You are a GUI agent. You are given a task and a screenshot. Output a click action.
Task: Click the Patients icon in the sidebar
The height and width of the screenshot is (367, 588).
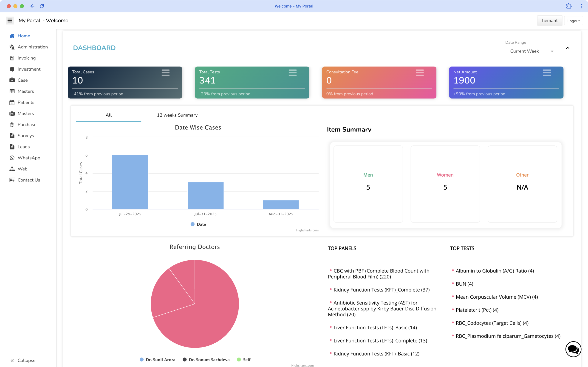(12, 103)
